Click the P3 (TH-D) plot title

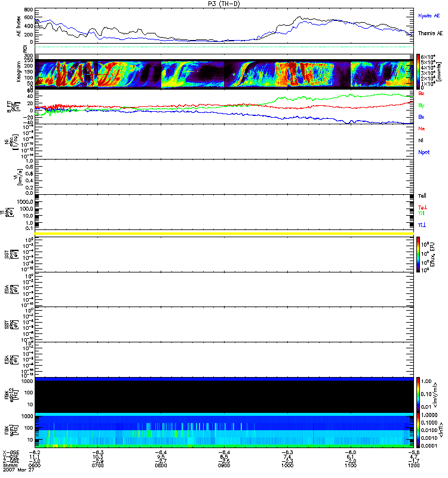point(224,4)
